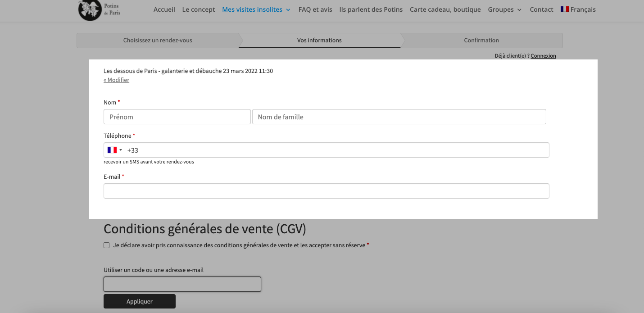The image size is (644, 313).
Task: Open the phone country flag selector
Action: tap(115, 150)
